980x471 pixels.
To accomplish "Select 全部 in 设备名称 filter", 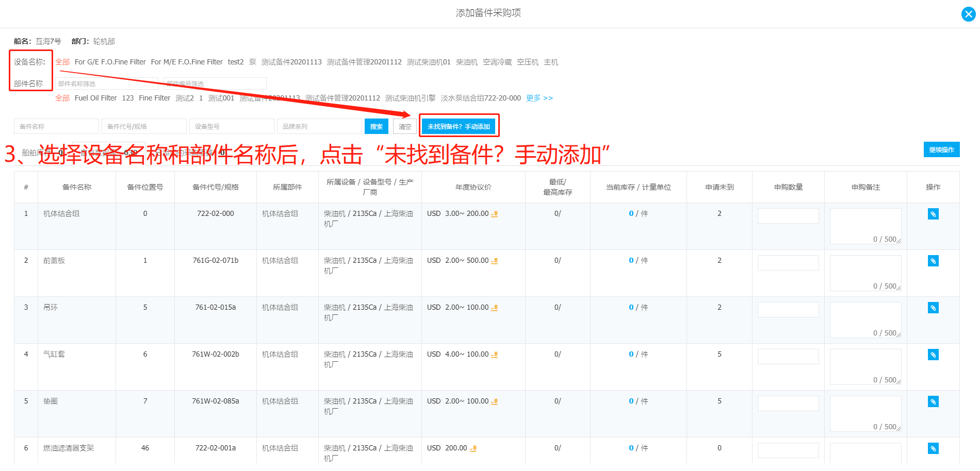I will pos(62,62).
